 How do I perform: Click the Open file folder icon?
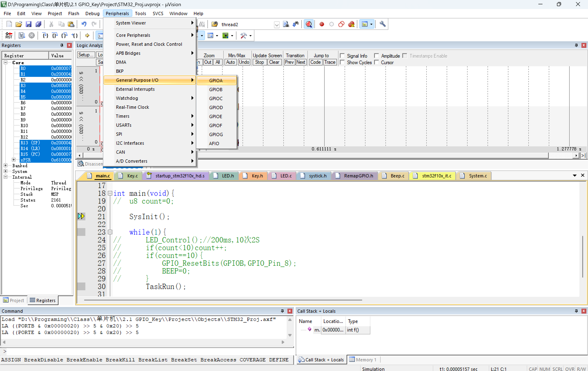19,24
